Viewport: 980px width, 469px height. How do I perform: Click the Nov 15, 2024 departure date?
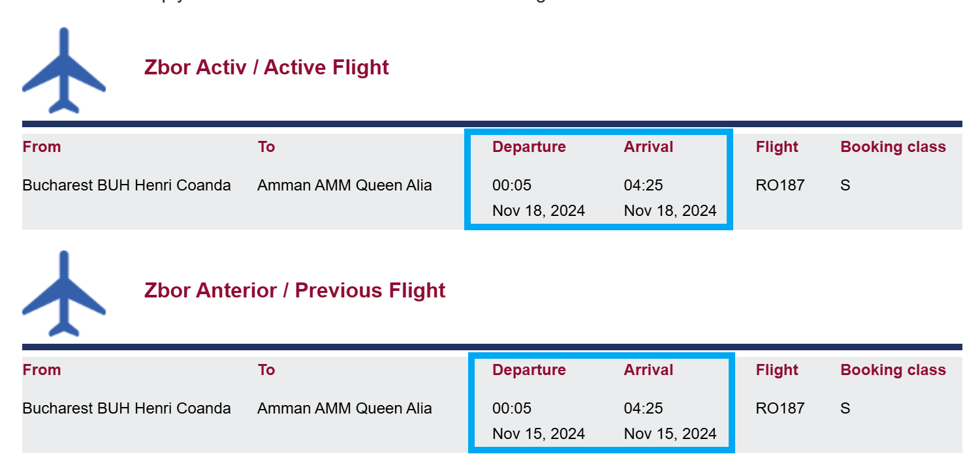coord(539,434)
